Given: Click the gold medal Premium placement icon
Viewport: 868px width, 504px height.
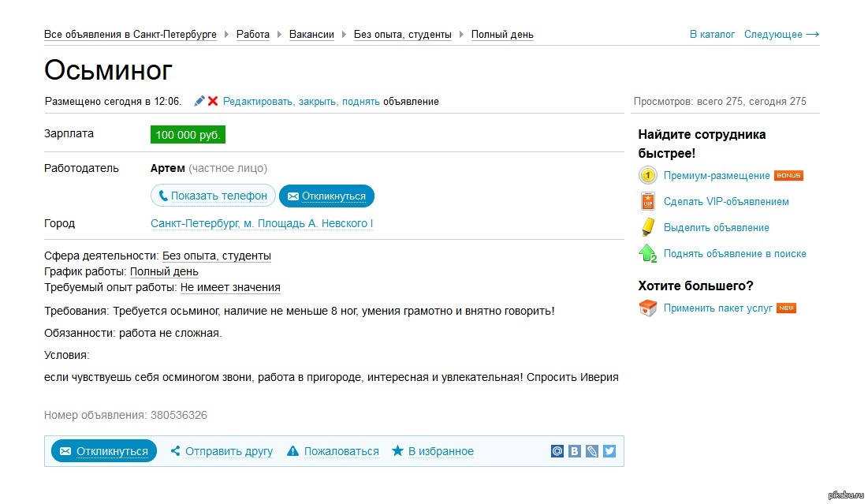Looking at the screenshot, I should (647, 176).
